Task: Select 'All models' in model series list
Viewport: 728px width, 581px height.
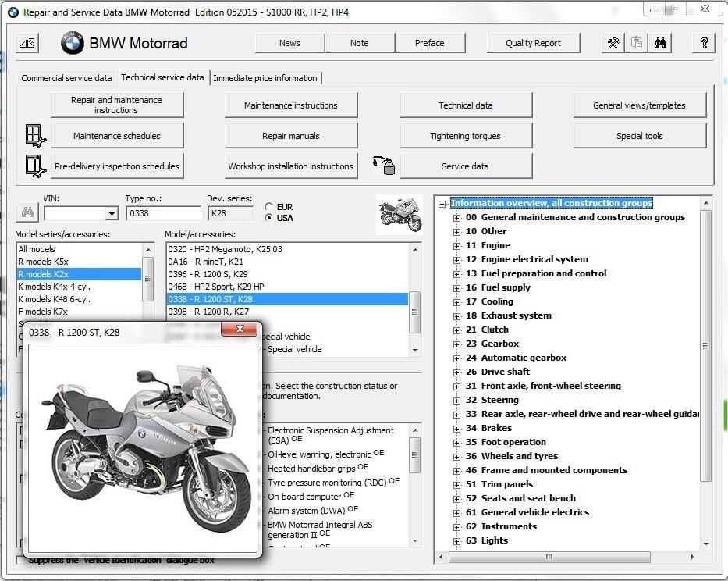Action: (79, 249)
